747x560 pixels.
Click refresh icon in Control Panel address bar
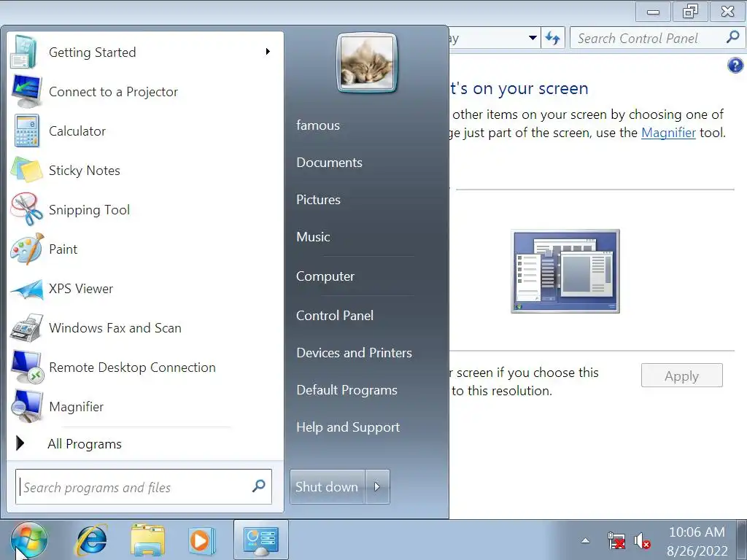coord(553,38)
